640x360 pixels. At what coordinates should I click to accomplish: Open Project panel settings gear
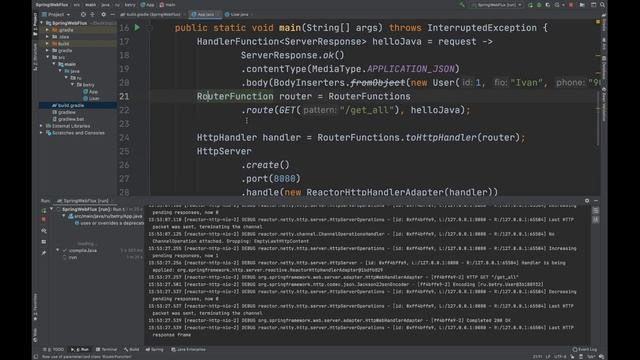click(103, 14)
